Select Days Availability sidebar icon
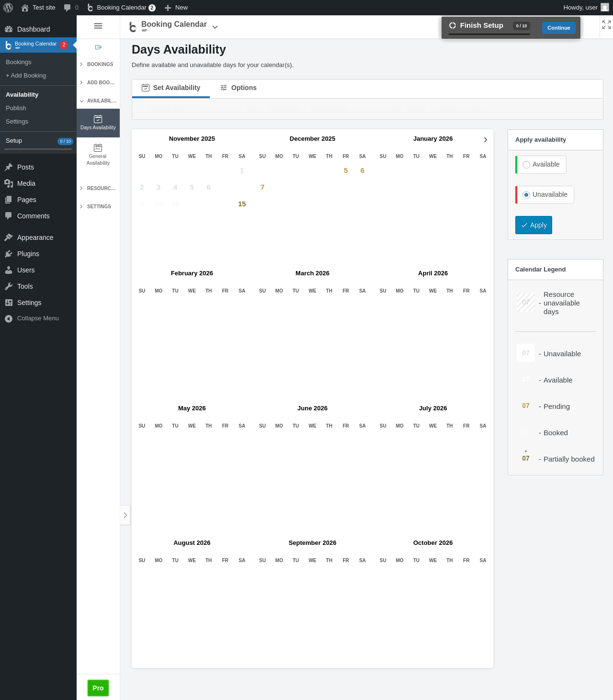This screenshot has width=613, height=700. point(98,123)
